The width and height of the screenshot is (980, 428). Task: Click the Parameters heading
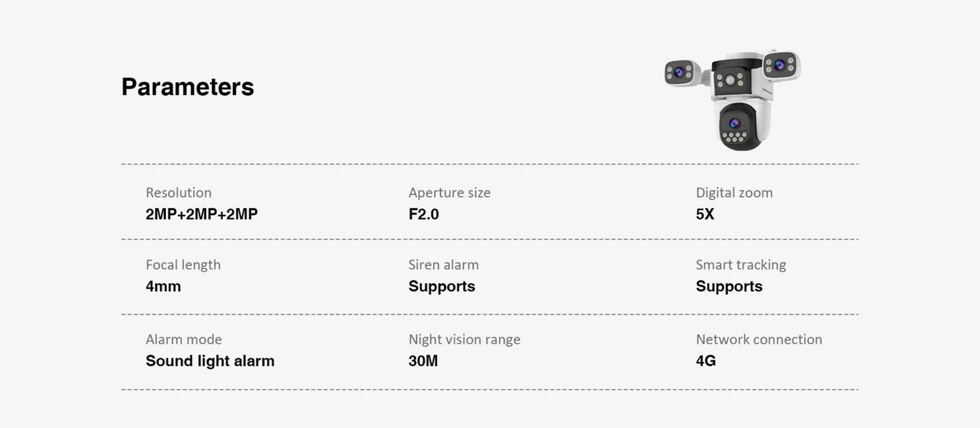pyautogui.click(x=188, y=87)
